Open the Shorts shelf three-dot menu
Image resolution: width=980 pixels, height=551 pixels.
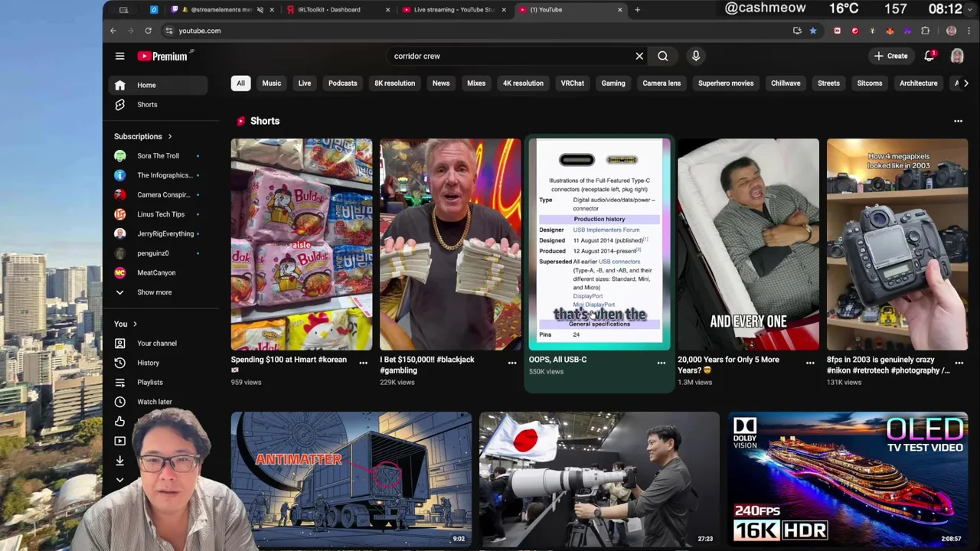(958, 121)
